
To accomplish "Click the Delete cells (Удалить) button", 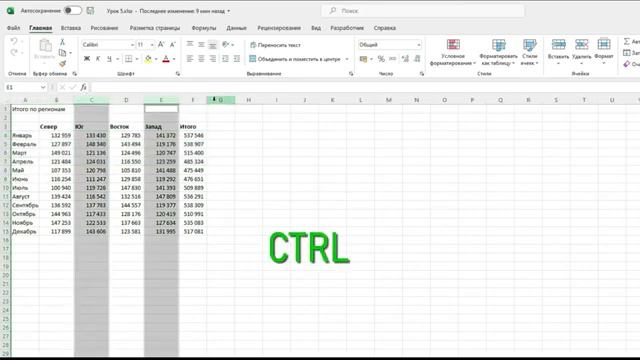I will (x=582, y=52).
